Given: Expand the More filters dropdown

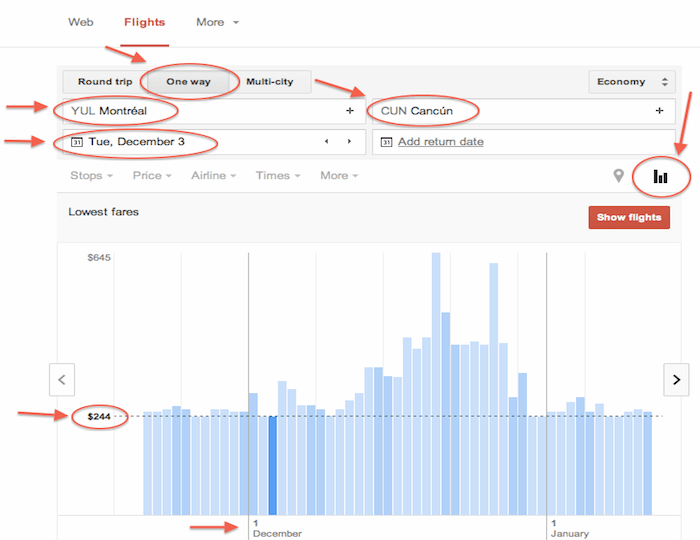Looking at the screenshot, I should [339, 175].
